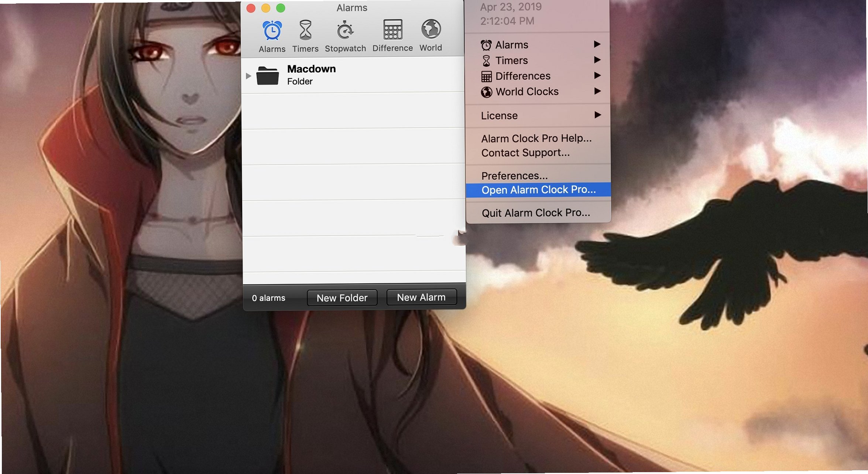Image resolution: width=868 pixels, height=474 pixels.
Task: Expand the Timers submenu arrow
Action: [597, 60]
